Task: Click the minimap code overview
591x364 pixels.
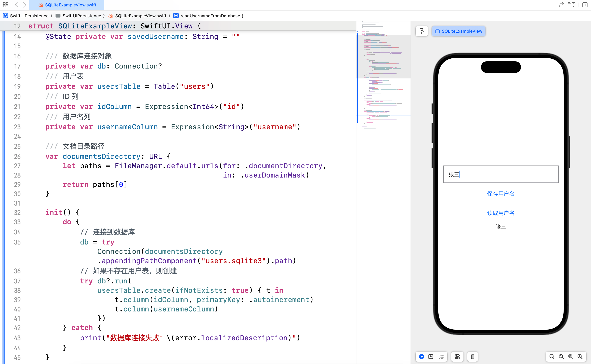Action: point(383,76)
